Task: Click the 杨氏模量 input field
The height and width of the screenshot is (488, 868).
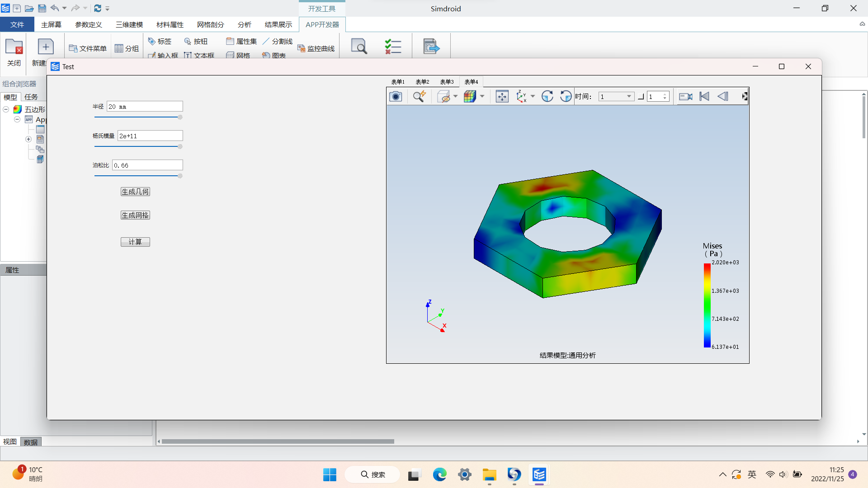Action: [x=150, y=136]
